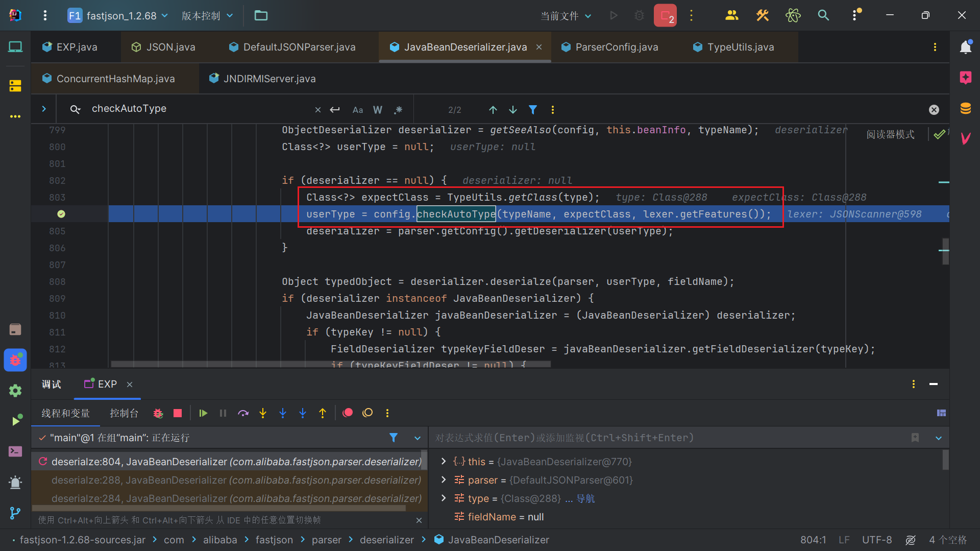Close the EXP debug session tab
This screenshot has width=980, height=551.
coord(130,384)
